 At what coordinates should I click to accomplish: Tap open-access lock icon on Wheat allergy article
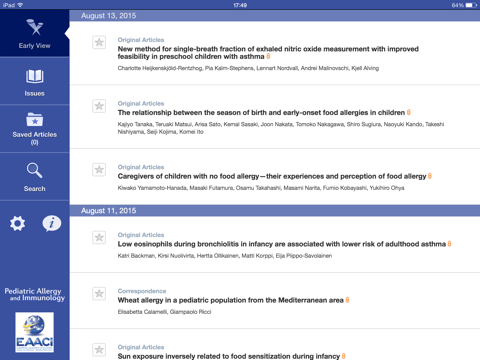(347, 300)
